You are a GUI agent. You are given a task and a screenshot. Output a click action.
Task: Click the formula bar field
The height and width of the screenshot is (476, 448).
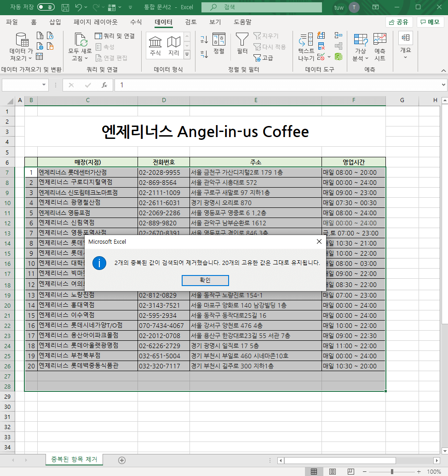pyautogui.click(x=278, y=85)
